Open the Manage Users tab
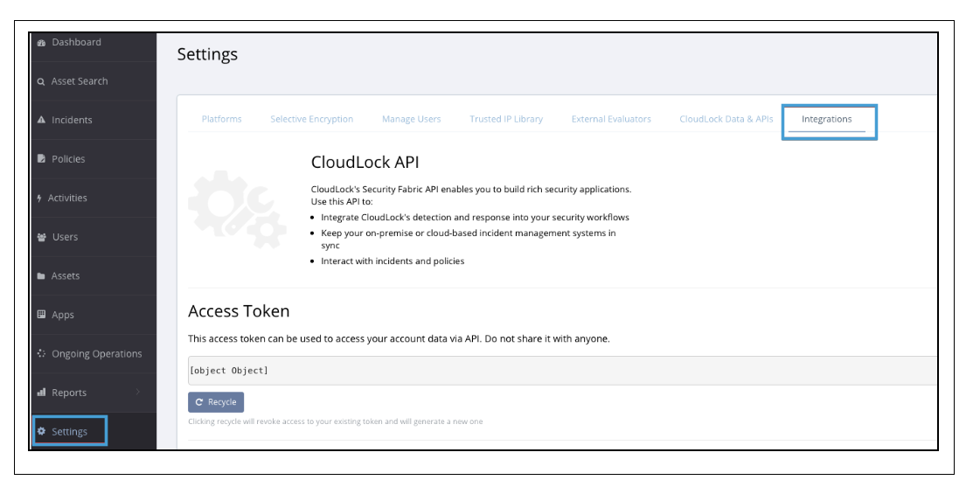 pos(411,119)
